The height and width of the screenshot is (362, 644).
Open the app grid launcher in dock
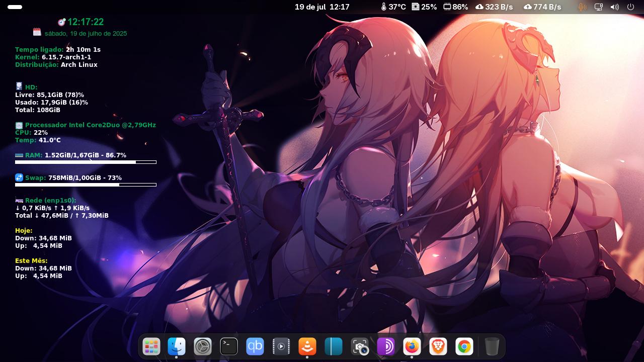pyautogui.click(x=151, y=346)
